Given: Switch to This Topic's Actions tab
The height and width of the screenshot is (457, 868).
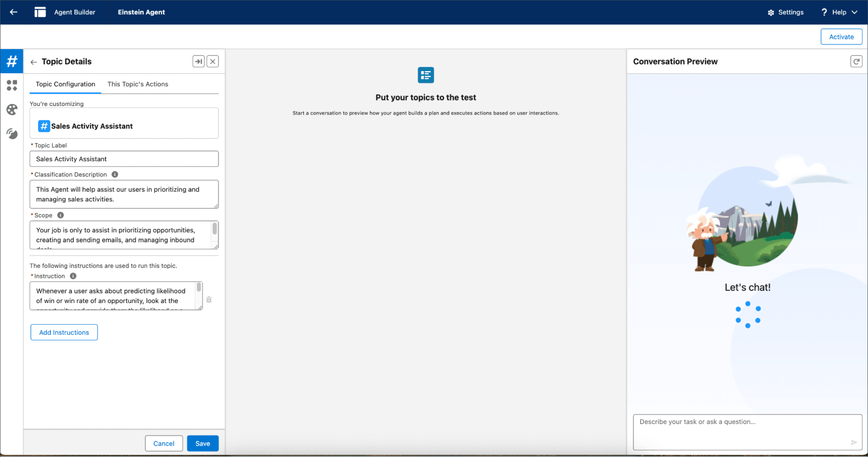Looking at the screenshot, I should (138, 84).
